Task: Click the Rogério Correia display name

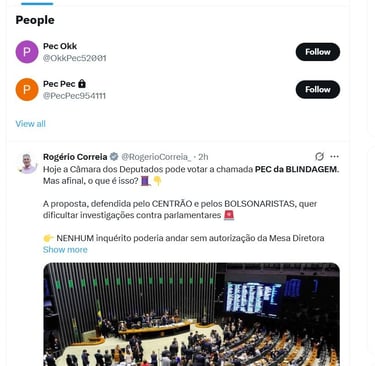Action: click(75, 157)
